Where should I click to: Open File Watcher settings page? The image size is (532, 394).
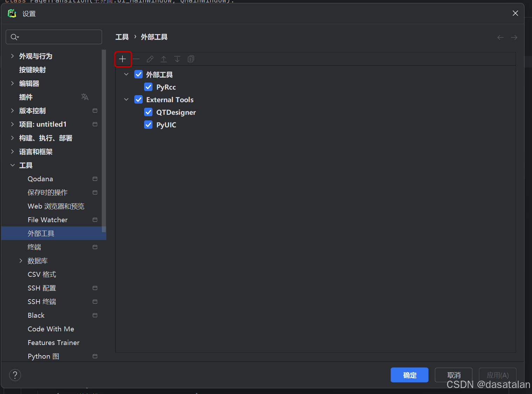(48, 219)
